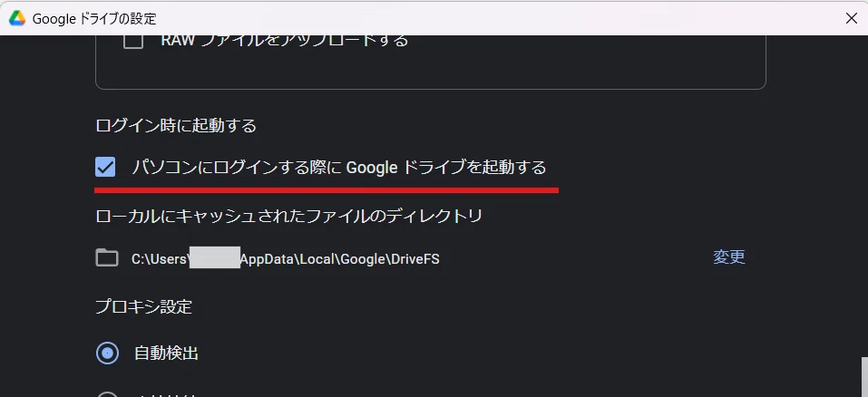
Task: Click the vertical scrollbar thumb at right edge
Action: coord(864,376)
